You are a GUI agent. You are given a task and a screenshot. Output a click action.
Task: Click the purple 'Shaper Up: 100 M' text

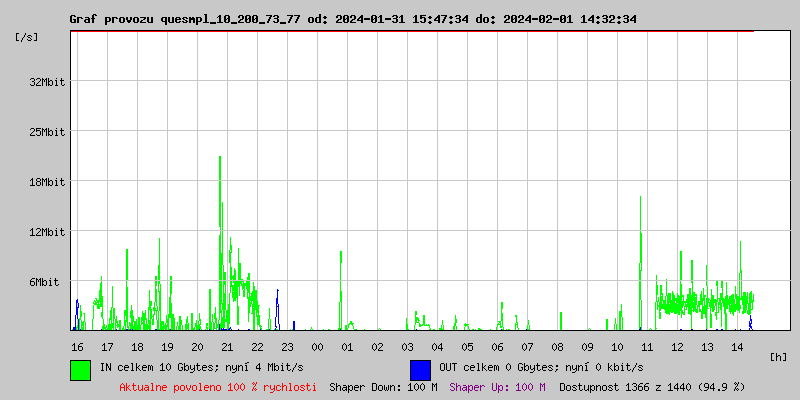coord(497,386)
